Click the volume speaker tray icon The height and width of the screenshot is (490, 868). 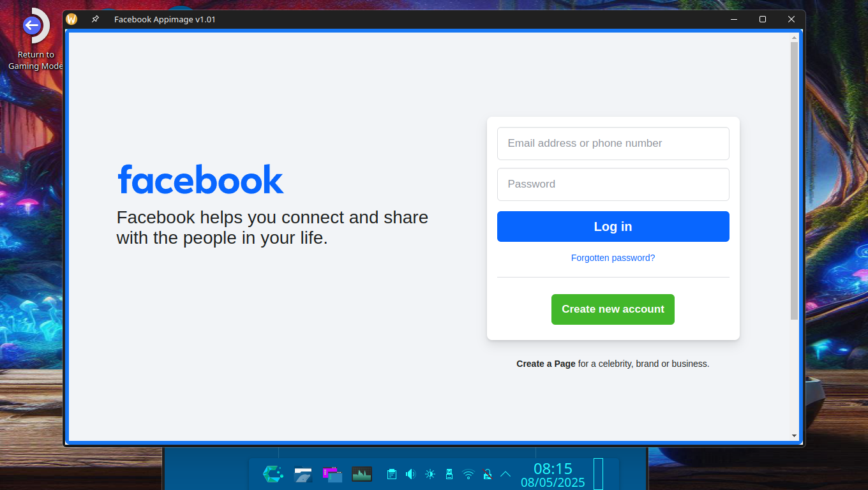[411, 474]
